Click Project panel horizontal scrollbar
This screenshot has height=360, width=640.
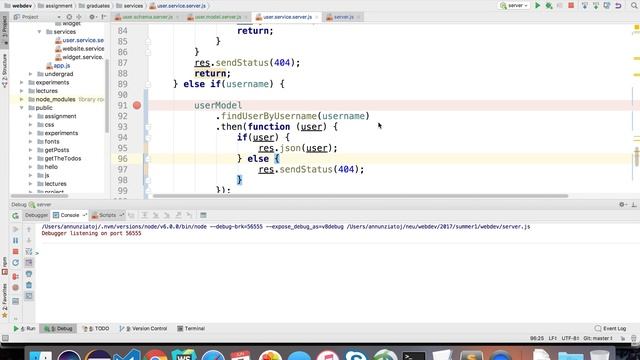point(39,196)
